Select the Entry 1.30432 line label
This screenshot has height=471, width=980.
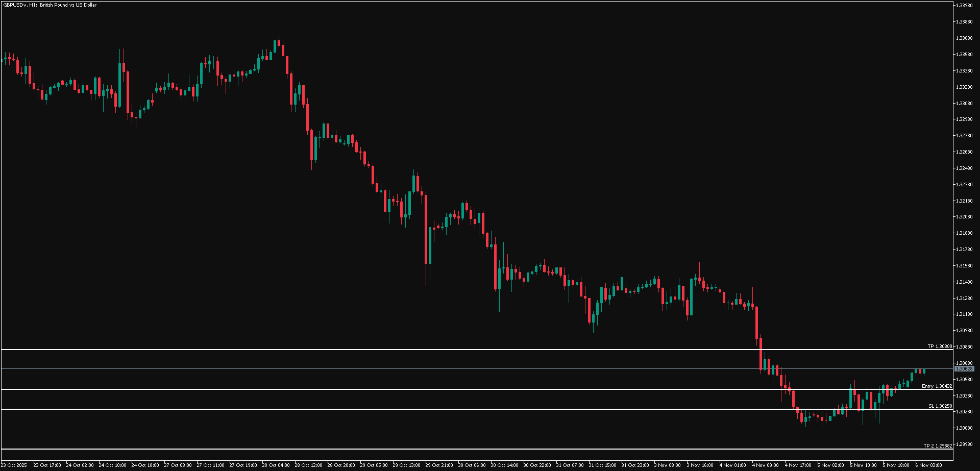(937, 386)
